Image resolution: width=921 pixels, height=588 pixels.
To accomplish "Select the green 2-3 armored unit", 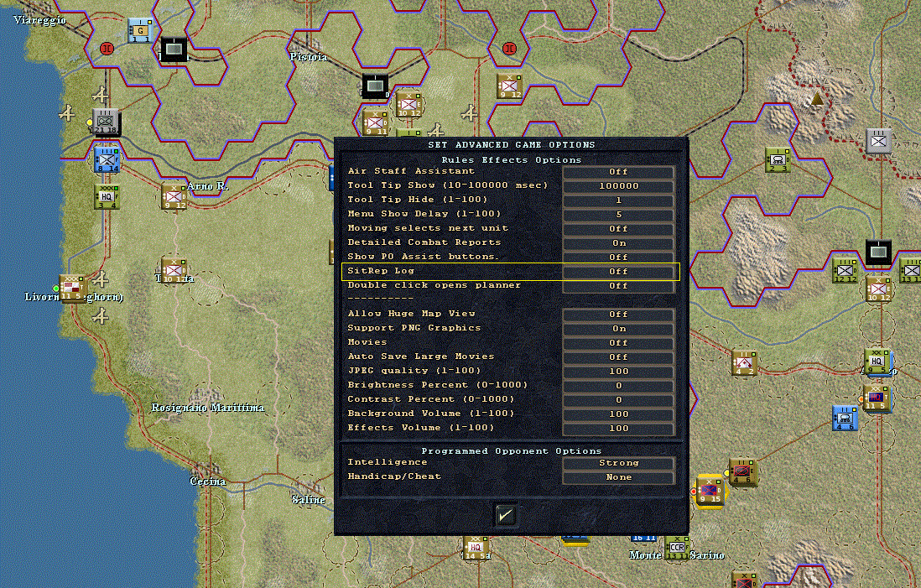I will pos(779,160).
